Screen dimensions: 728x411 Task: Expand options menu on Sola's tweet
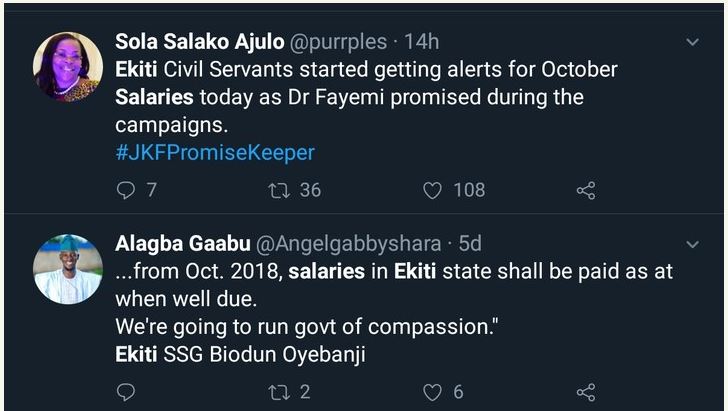pos(692,43)
